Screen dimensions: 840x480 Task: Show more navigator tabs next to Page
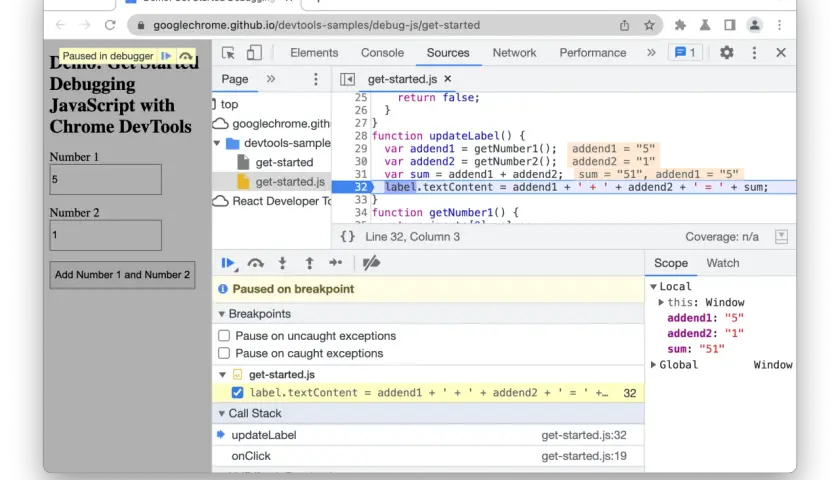coord(271,79)
